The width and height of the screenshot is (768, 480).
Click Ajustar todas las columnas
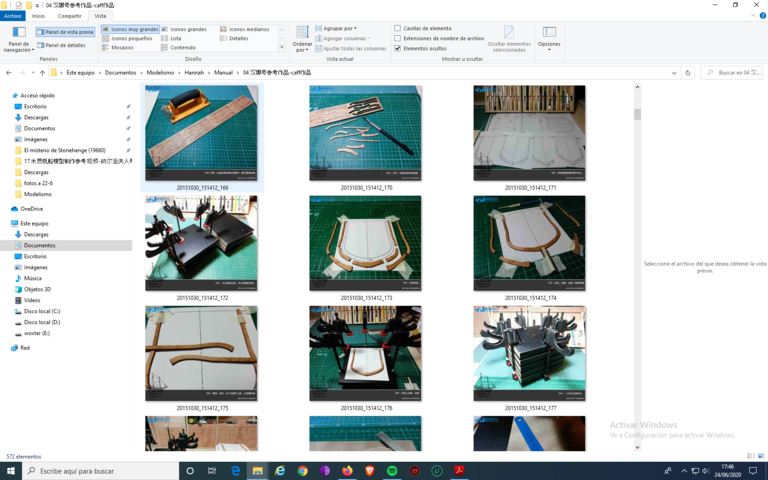coord(351,48)
